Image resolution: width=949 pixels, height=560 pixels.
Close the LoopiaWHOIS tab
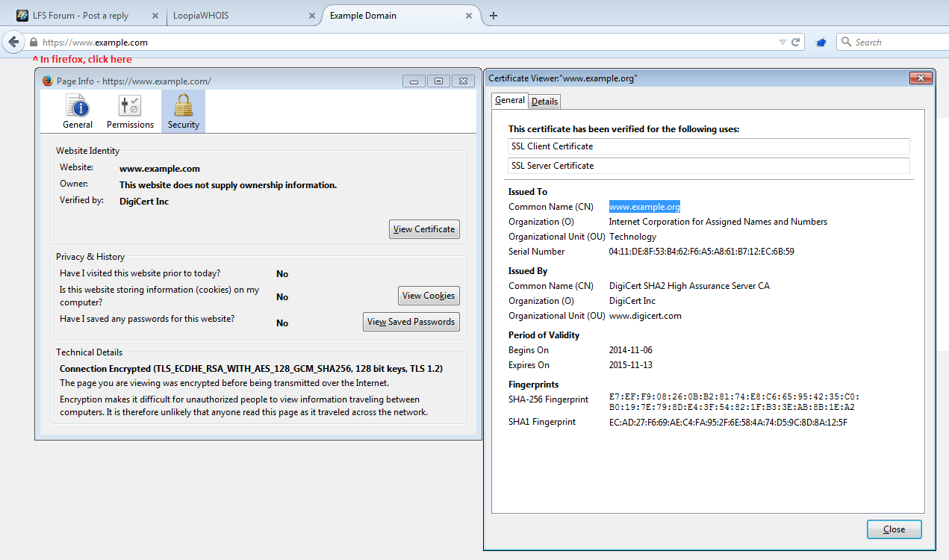311,16
